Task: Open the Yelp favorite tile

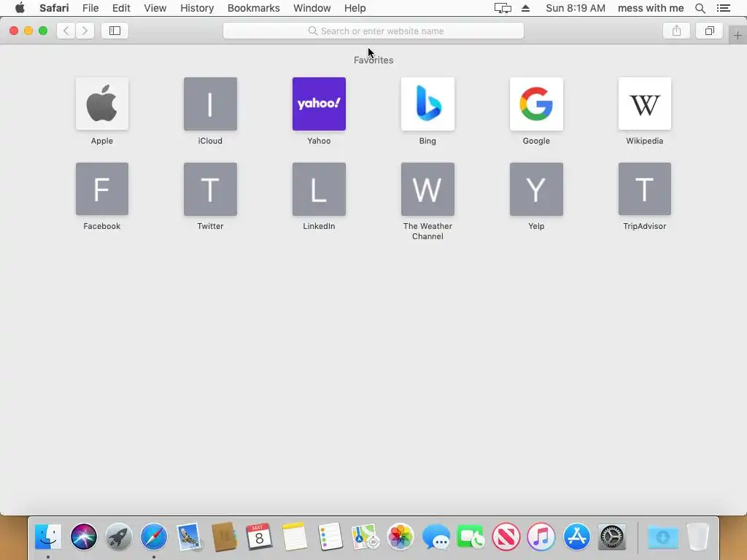Action: pyautogui.click(x=536, y=189)
